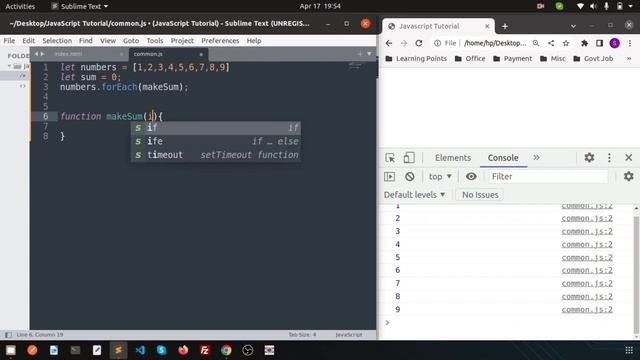
Task: Go back in Chrome browser
Action: [x=389, y=43]
